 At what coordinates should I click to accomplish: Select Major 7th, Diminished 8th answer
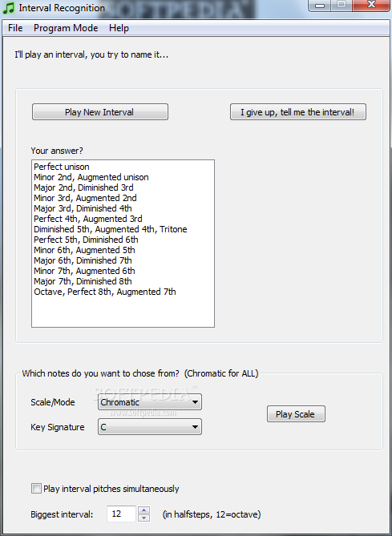click(123, 281)
